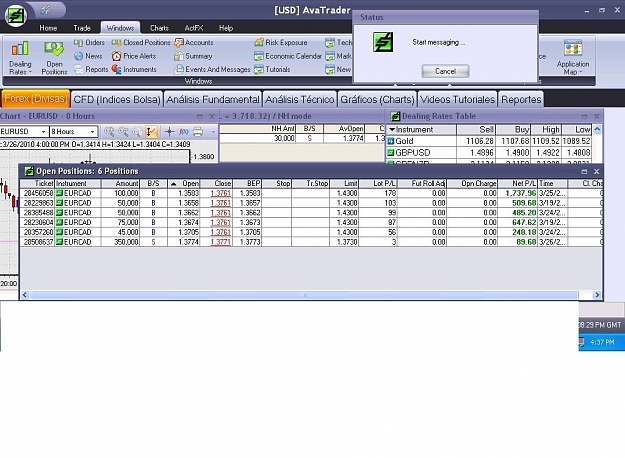The height and width of the screenshot is (458, 625).
Task: Open Economic Calendar window
Action: click(288, 56)
